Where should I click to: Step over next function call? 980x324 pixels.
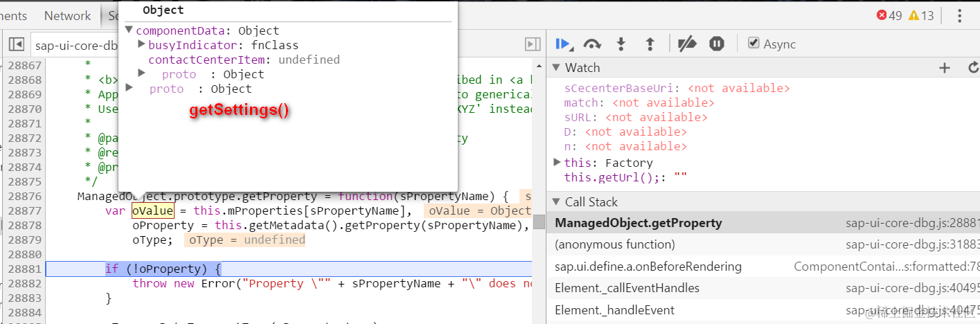point(591,44)
